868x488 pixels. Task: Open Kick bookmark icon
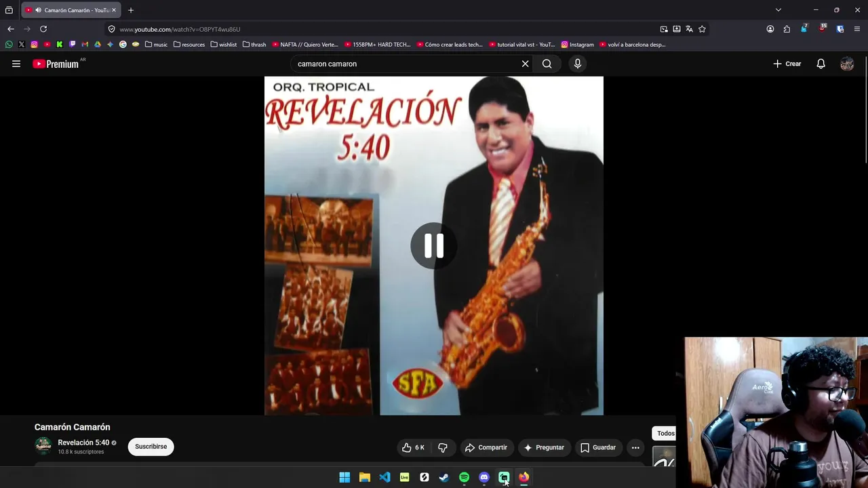coord(60,45)
